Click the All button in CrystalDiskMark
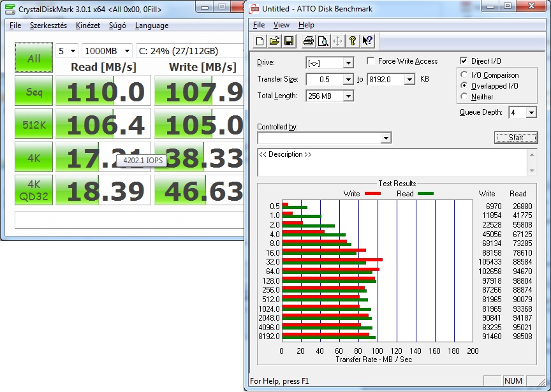The width and height of the screenshot is (551, 392). [34, 58]
